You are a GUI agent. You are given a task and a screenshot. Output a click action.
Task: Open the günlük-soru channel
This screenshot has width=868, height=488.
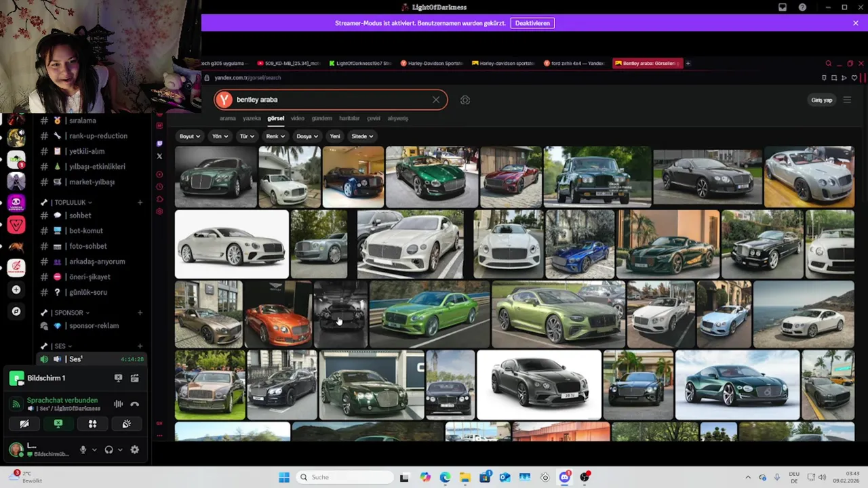pyautogui.click(x=90, y=292)
